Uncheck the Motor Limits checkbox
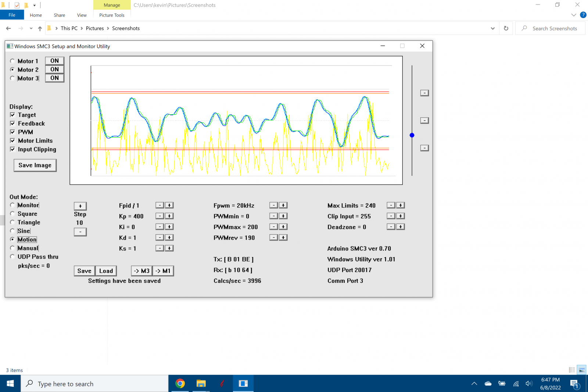The height and width of the screenshot is (392, 588). 12,141
